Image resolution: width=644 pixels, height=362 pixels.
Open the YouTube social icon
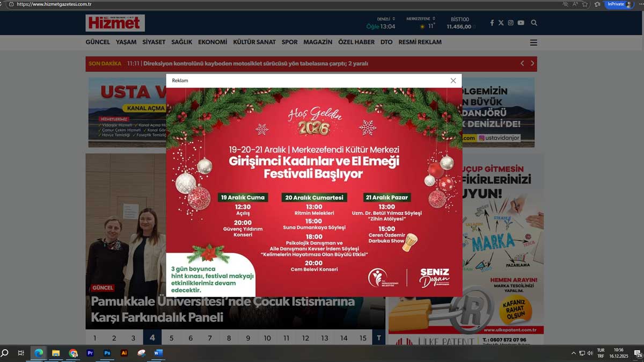521,23
